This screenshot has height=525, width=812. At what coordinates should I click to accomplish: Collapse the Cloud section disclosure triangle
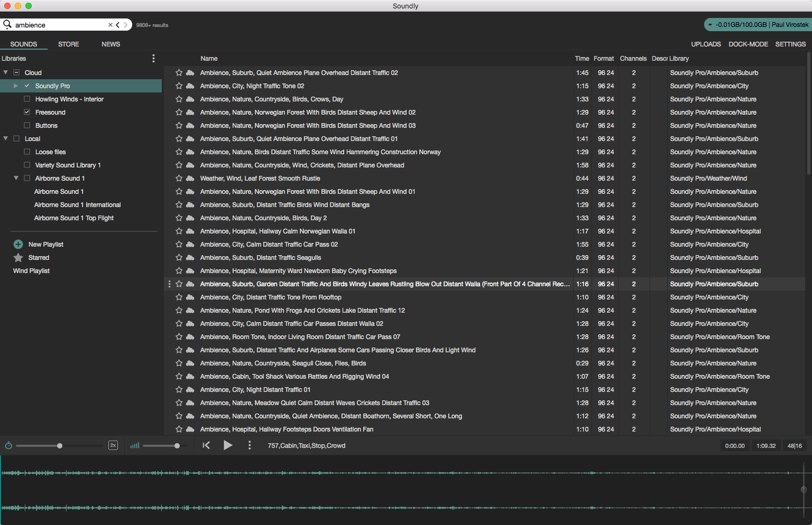[x=5, y=72]
